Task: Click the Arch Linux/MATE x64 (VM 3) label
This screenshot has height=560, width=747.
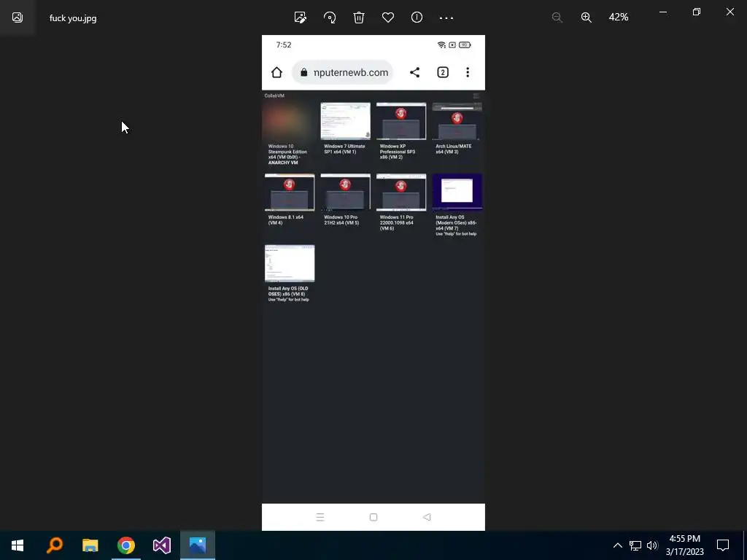Action: pos(453,149)
